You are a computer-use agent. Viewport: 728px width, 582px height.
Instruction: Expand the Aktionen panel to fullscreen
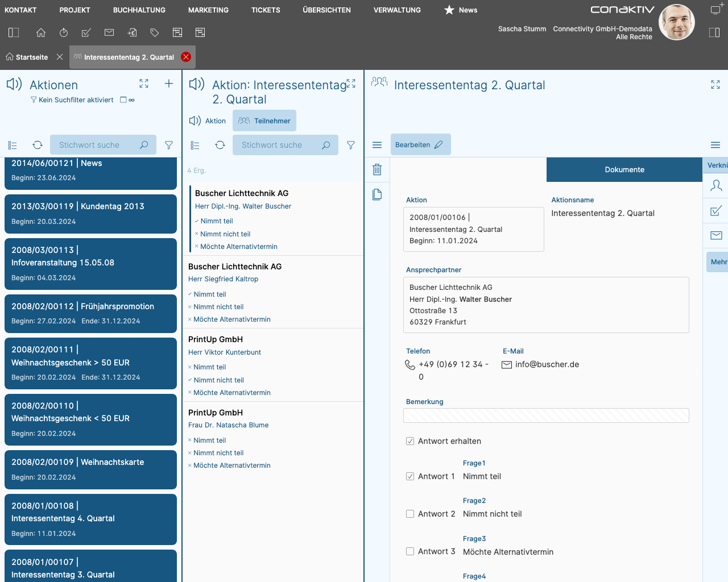coord(144,84)
